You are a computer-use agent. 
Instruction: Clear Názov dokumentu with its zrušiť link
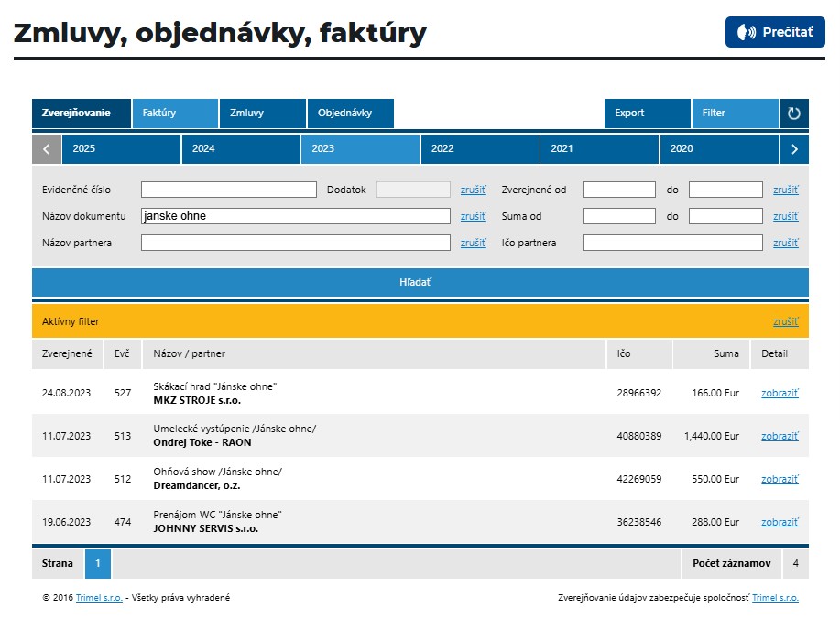(473, 217)
